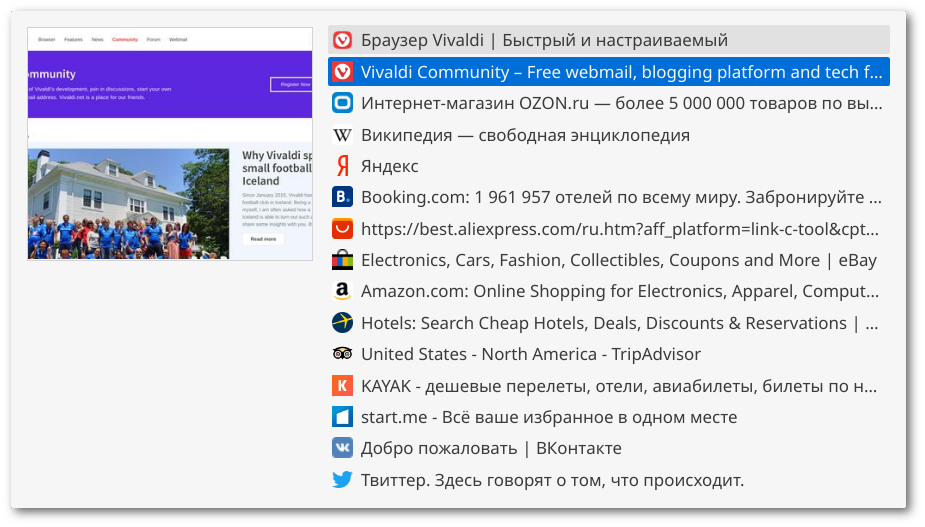This screenshot has width=925, height=527.
Task: Open the Booking.com tab entry
Action: click(609, 197)
